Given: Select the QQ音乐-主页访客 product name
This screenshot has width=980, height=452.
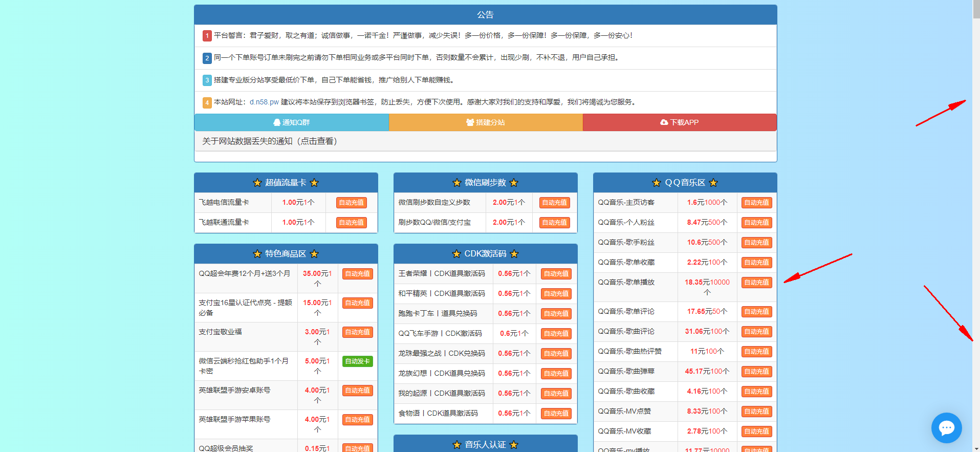Looking at the screenshot, I should coord(626,203).
